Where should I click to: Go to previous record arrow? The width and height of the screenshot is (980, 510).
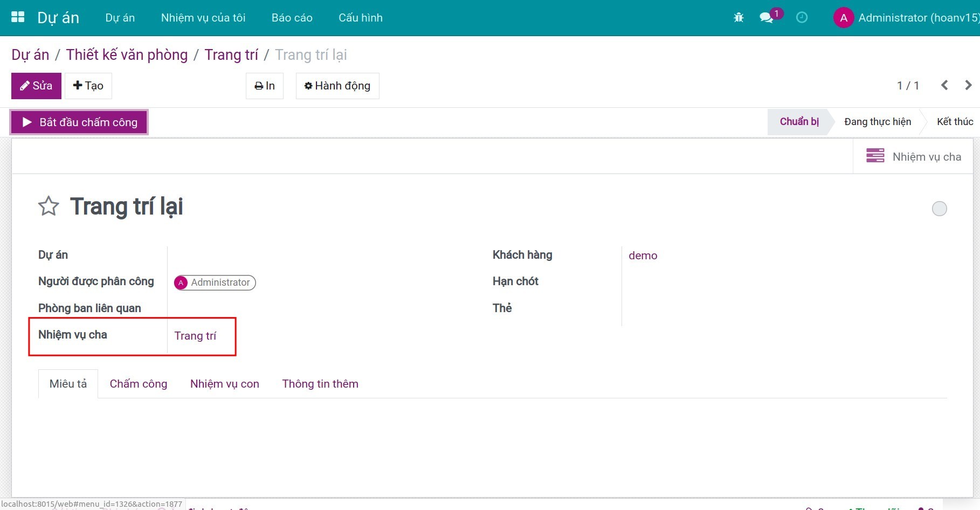[x=944, y=85]
